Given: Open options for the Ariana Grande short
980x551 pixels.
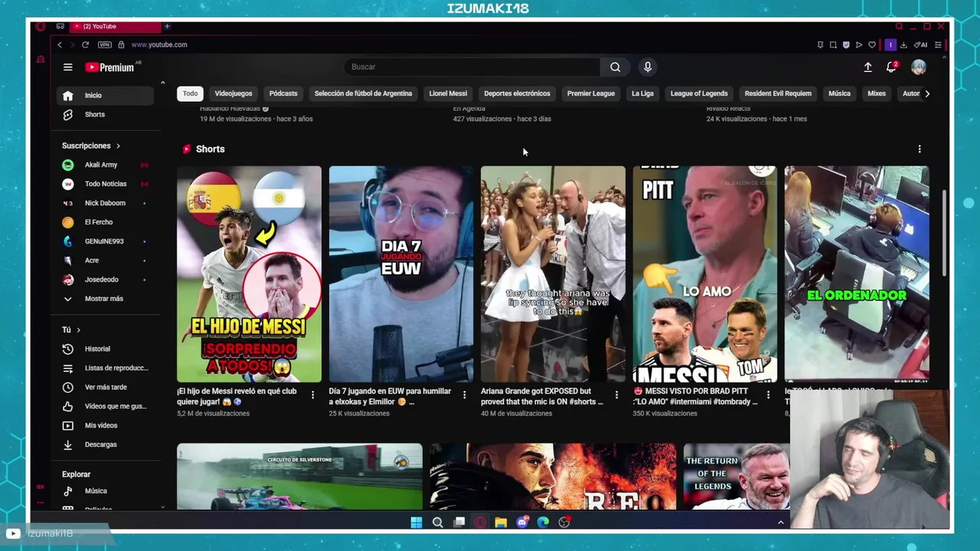Looking at the screenshot, I should coord(616,395).
